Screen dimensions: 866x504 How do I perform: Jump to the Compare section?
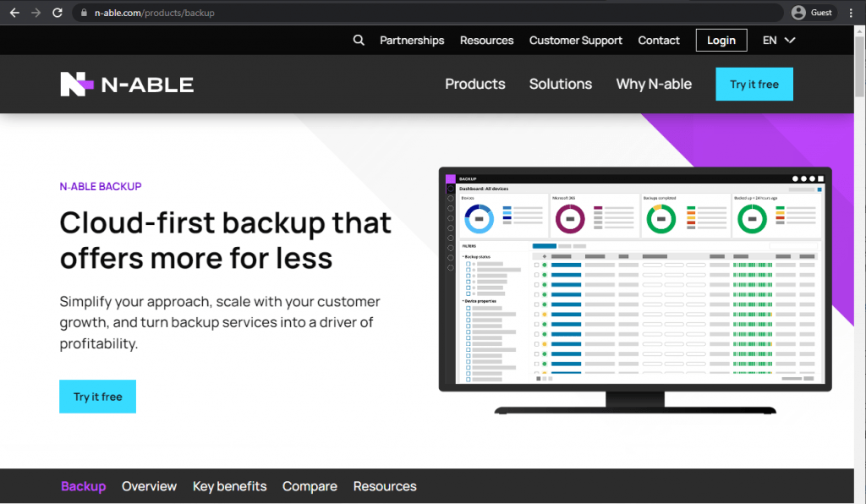[310, 486]
